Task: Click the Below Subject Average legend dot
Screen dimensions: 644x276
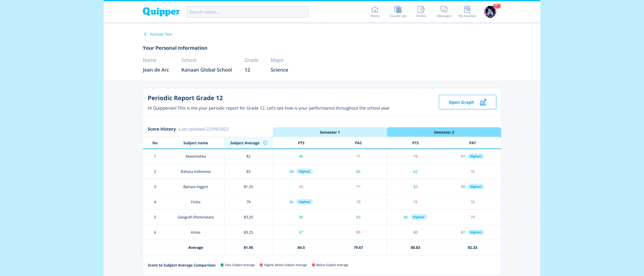Action: coord(313,265)
